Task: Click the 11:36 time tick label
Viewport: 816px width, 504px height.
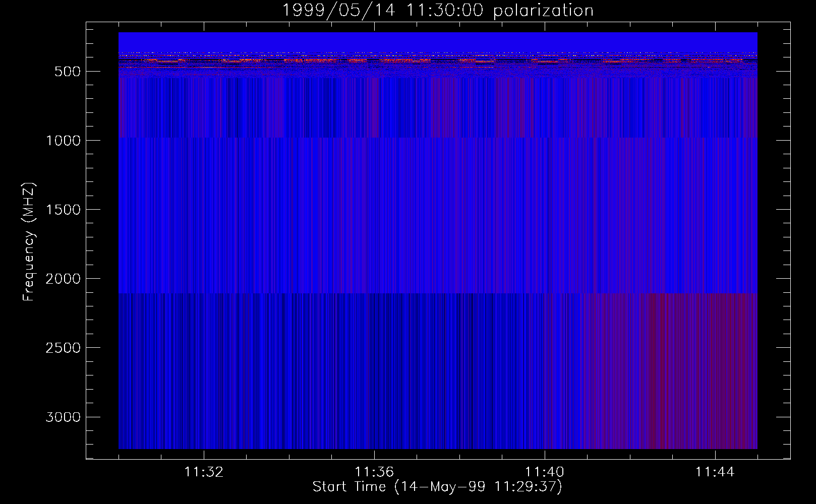Action: point(374,472)
